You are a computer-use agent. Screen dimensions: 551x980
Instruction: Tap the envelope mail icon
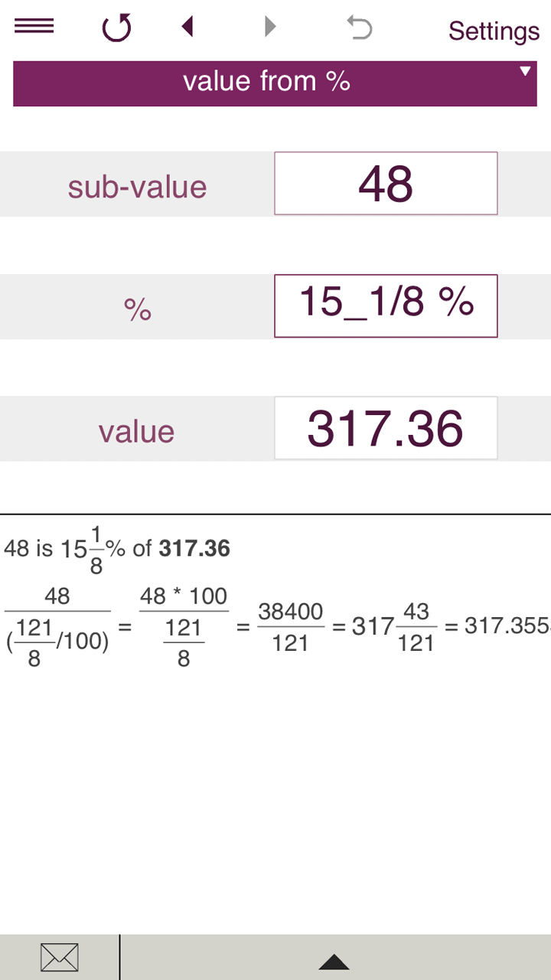tap(59, 957)
